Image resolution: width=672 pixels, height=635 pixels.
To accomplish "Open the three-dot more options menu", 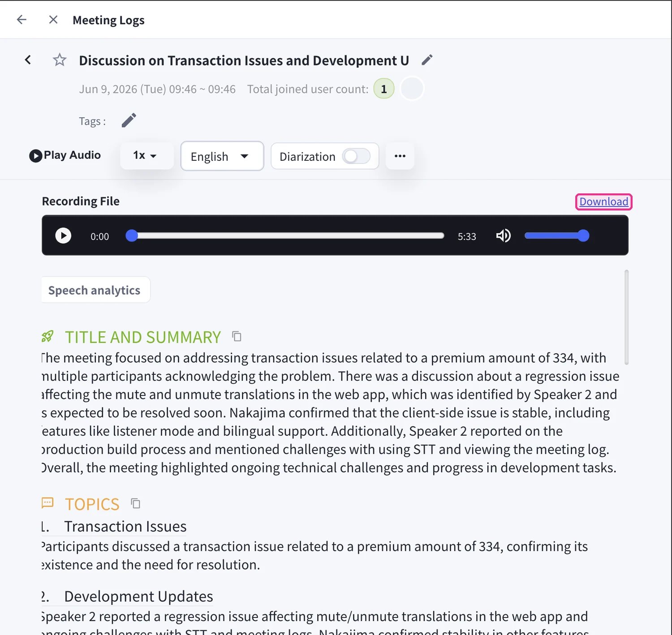I will coord(400,156).
